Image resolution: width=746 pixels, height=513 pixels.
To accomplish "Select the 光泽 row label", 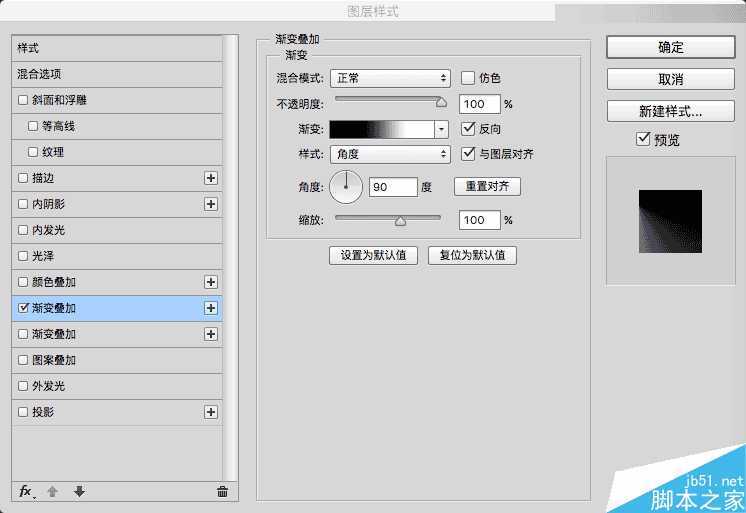I will click(43, 256).
